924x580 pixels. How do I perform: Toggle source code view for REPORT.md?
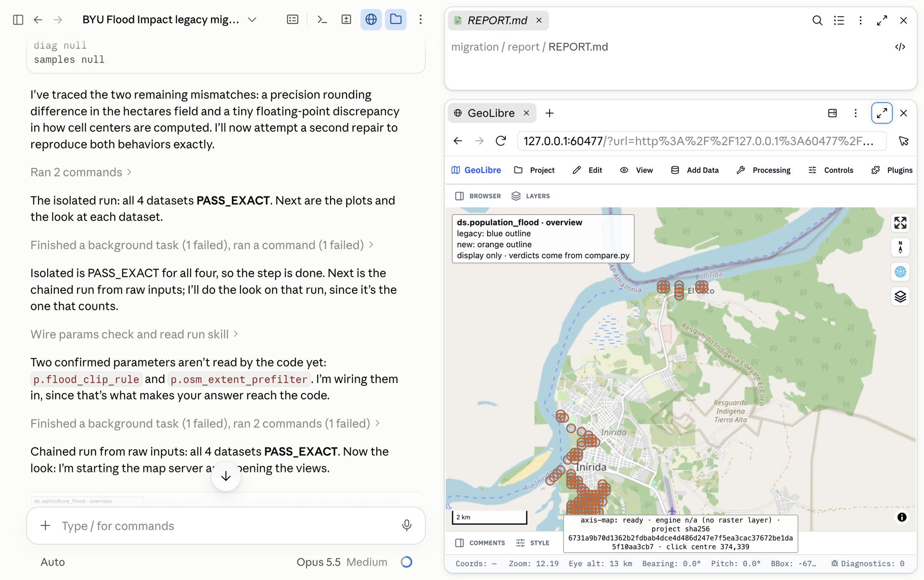pyautogui.click(x=900, y=47)
